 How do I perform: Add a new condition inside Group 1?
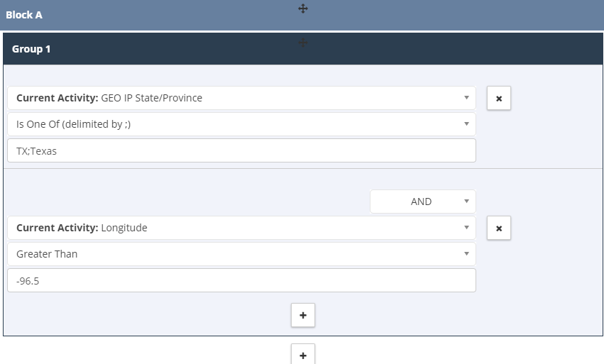pyautogui.click(x=303, y=315)
